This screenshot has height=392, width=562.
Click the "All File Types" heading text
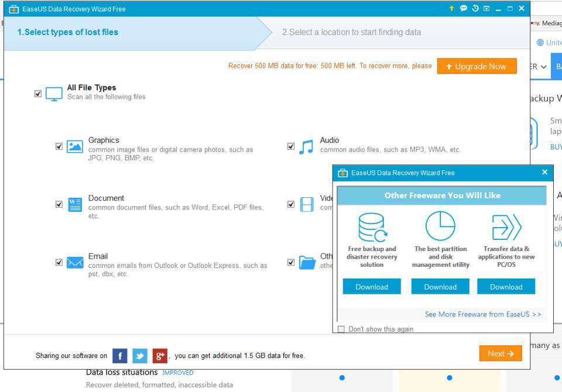91,88
